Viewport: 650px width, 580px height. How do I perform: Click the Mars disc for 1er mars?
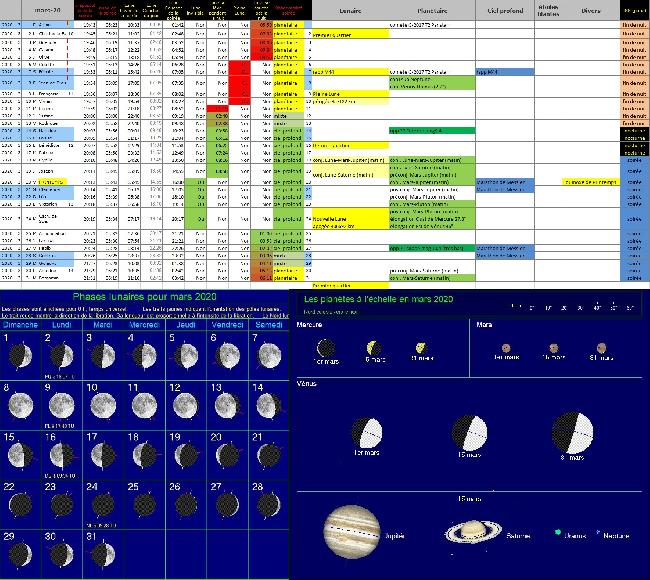[x=506, y=348]
